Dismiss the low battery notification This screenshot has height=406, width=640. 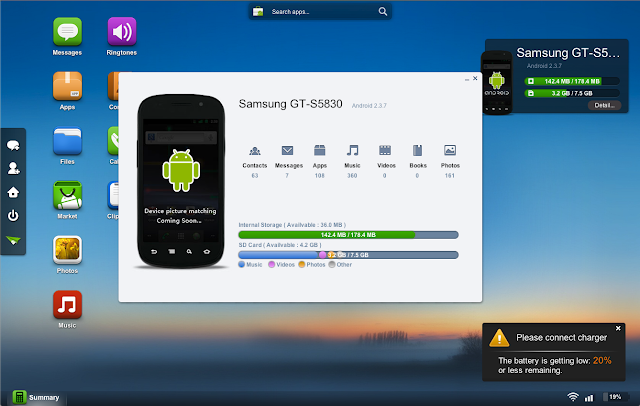[618, 328]
